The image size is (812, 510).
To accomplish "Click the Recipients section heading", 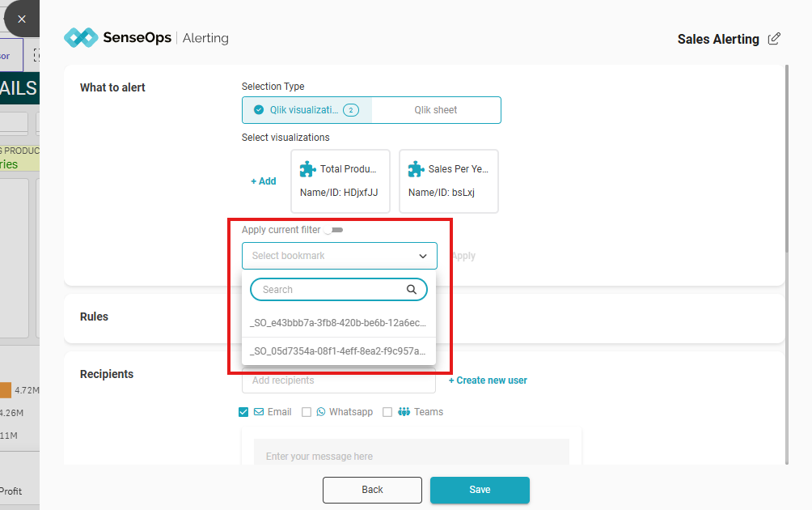I will tap(107, 374).
